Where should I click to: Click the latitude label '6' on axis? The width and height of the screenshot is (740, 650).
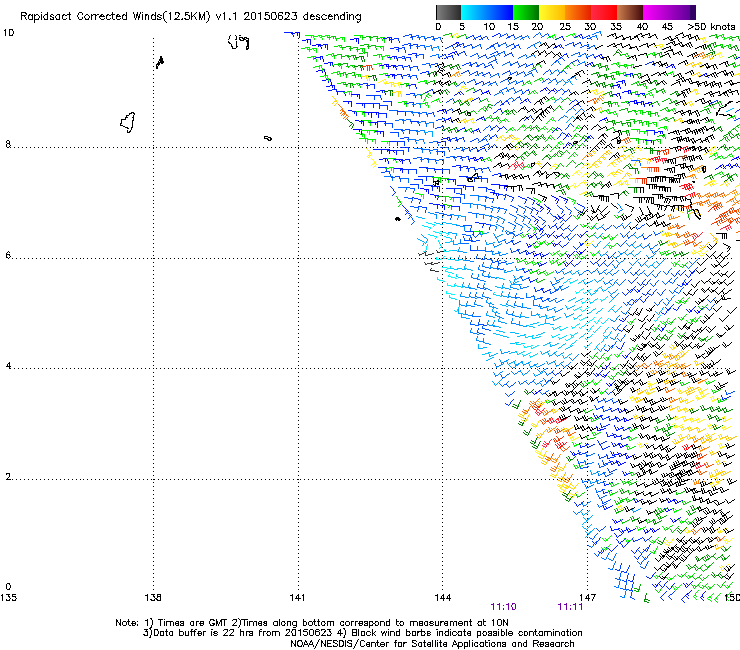pyautogui.click(x=8, y=255)
